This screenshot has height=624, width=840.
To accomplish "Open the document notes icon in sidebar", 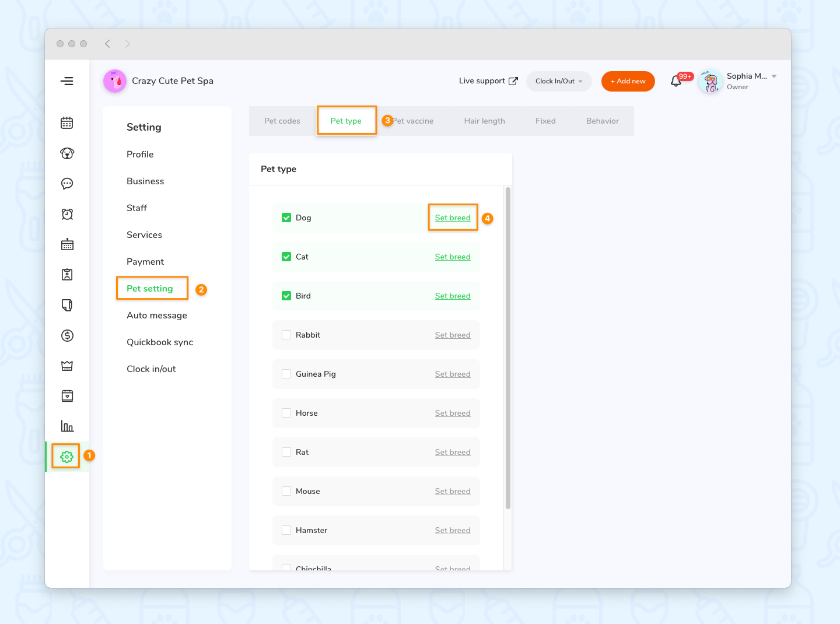I will pyautogui.click(x=67, y=305).
